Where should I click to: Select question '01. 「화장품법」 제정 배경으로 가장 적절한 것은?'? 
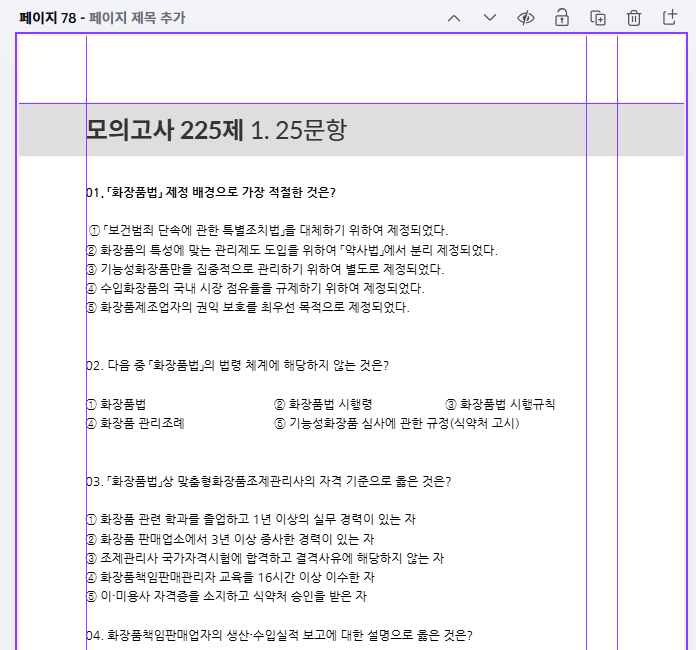coord(211,192)
